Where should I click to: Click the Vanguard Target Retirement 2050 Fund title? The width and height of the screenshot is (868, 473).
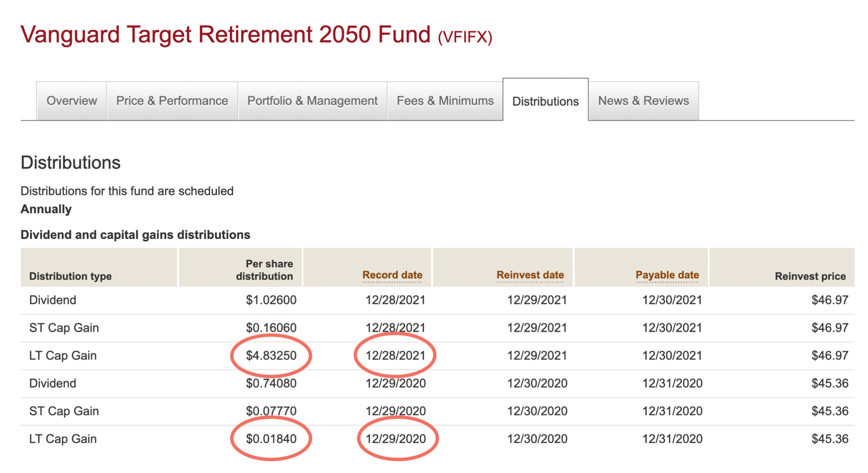pos(225,34)
